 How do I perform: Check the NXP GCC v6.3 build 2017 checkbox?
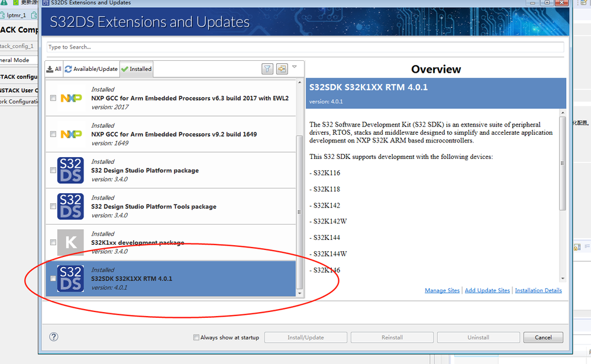[53, 98]
